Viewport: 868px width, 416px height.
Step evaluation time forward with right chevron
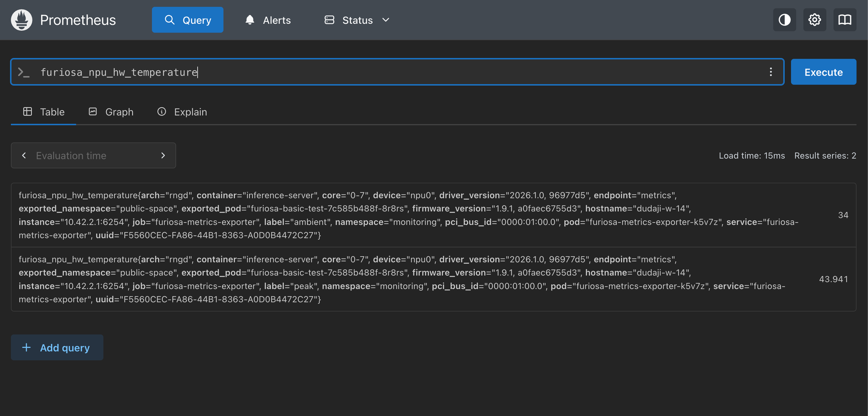point(163,155)
